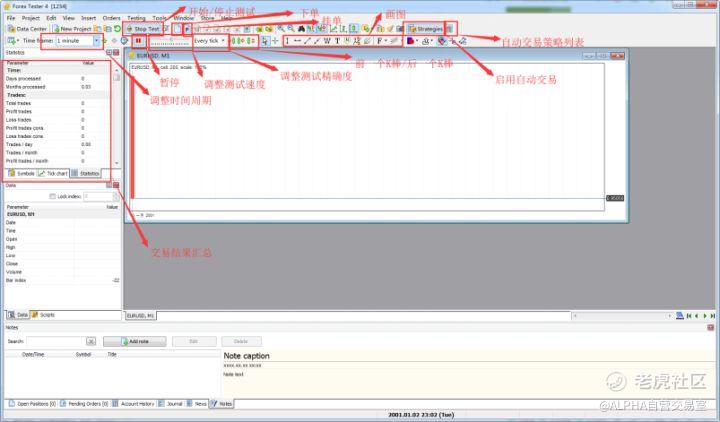Viewport: 720px width, 422px height.
Task: Open the Project menu
Action: tap(31, 18)
